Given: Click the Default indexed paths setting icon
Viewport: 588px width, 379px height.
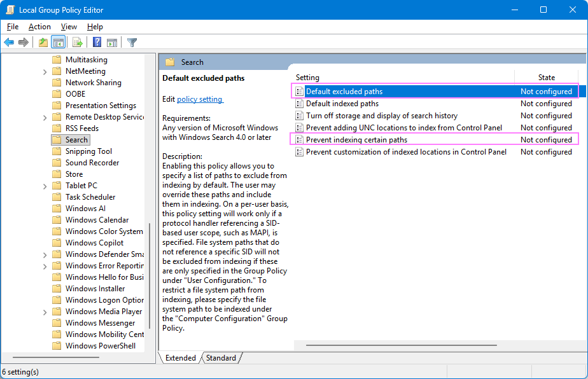Looking at the screenshot, I should point(299,103).
